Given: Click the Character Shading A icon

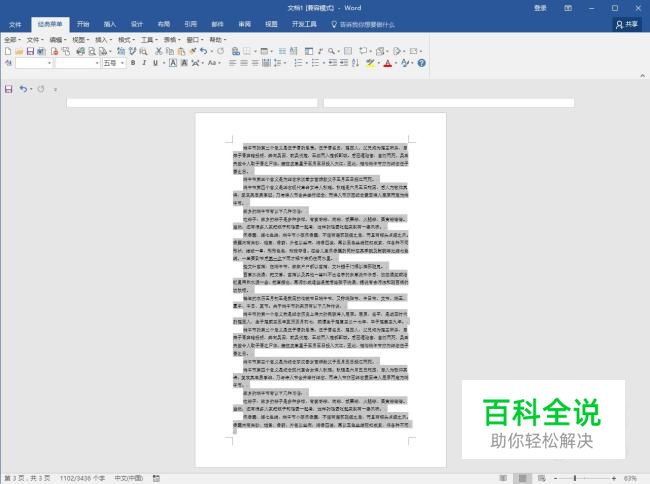Looking at the screenshot, I should 184,63.
